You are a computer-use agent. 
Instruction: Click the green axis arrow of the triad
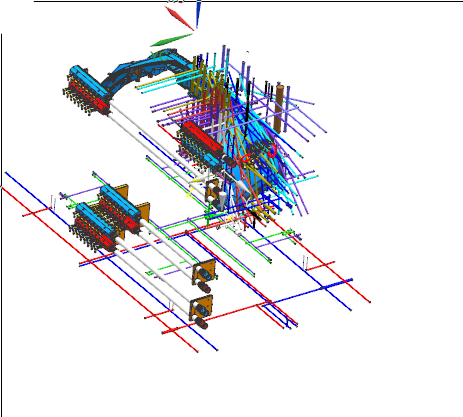(171, 40)
